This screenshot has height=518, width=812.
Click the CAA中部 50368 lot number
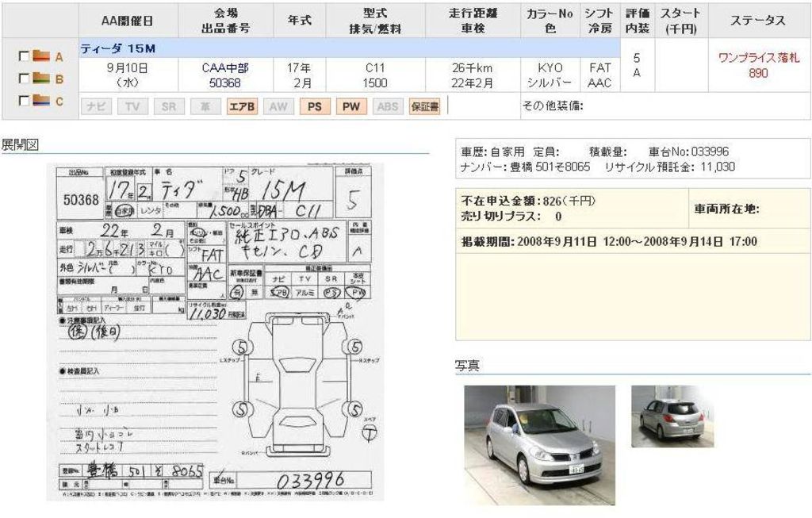225,75
